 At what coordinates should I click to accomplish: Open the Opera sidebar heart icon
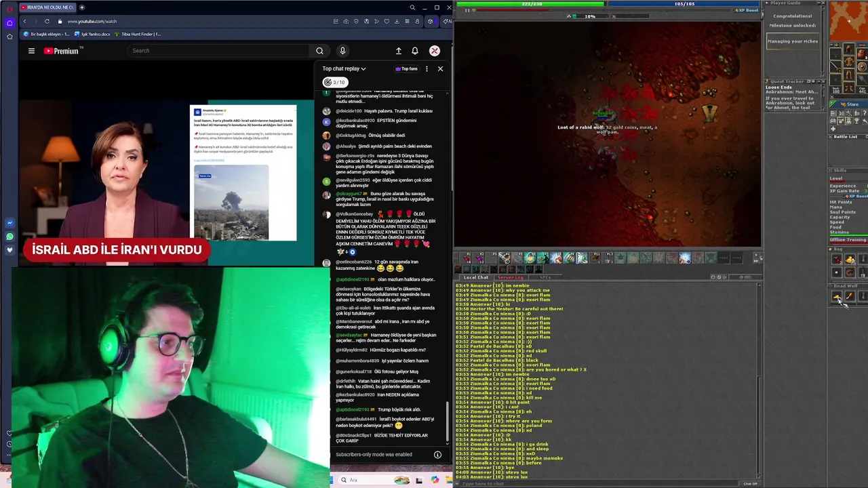click(x=9, y=250)
